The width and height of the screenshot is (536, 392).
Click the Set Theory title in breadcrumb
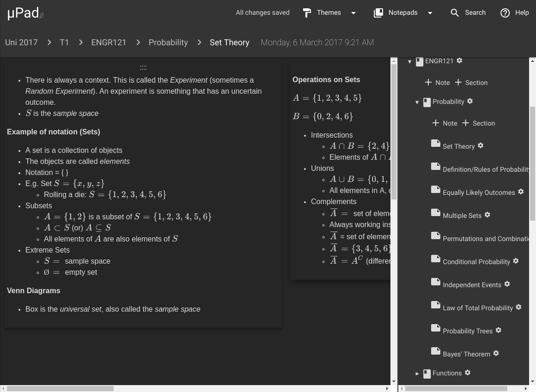pos(229,42)
